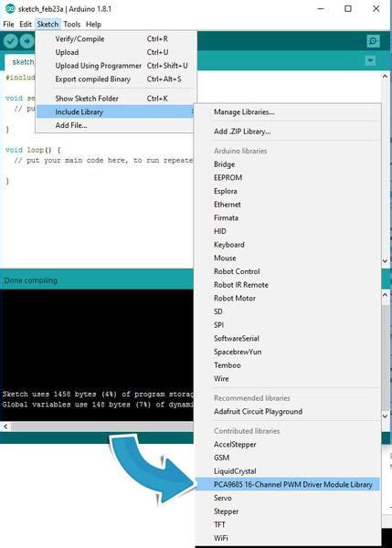Include the Robot Control library
Screen dimensions: 392x548
pyautogui.click(x=288, y=271)
